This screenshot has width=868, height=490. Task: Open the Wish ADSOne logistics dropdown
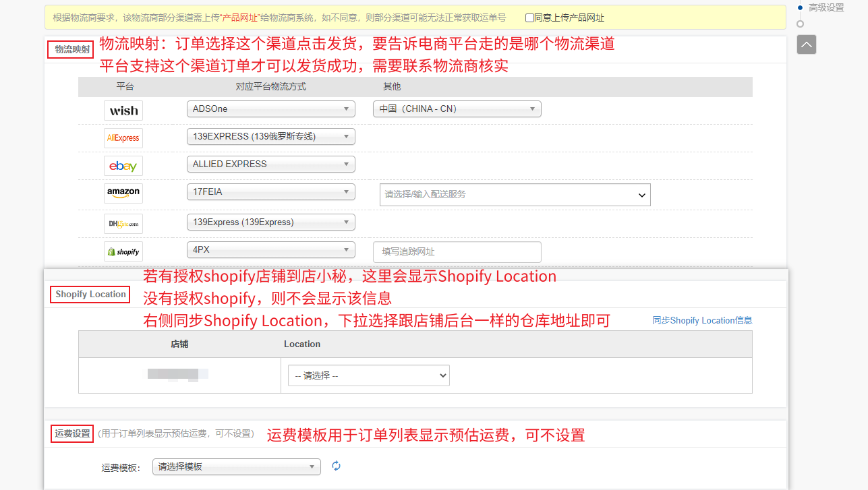[270, 109]
